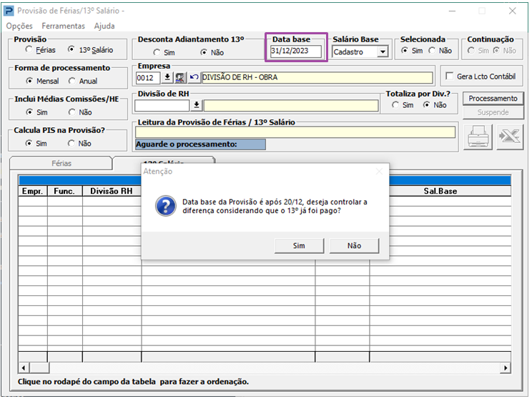Viewport: 532px width, 399px height.
Task: Click the blue question mark dialog icon
Action: [165, 207]
